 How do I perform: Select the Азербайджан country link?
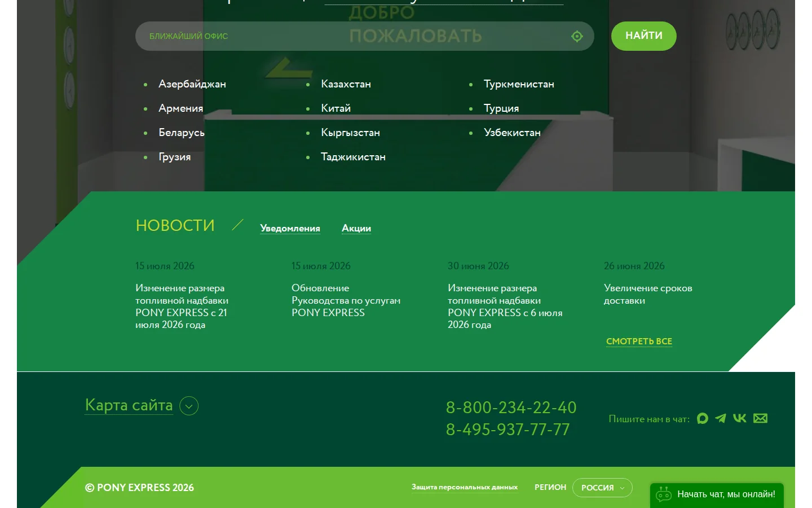pyautogui.click(x=192, y=84)
